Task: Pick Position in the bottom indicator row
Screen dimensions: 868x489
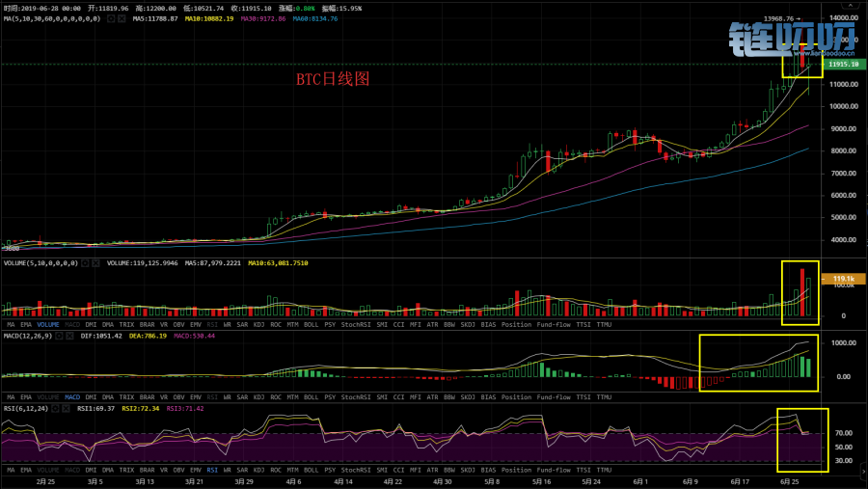Action: tap(516, 470)
